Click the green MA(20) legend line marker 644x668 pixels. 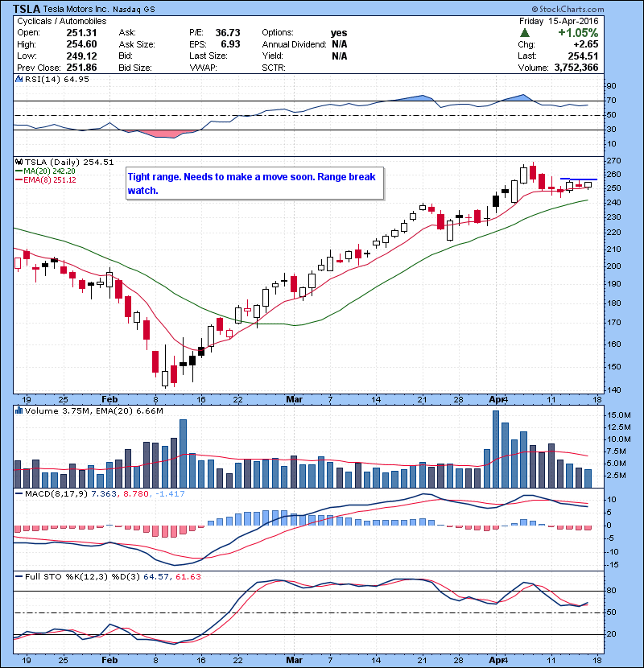point(19,171)
